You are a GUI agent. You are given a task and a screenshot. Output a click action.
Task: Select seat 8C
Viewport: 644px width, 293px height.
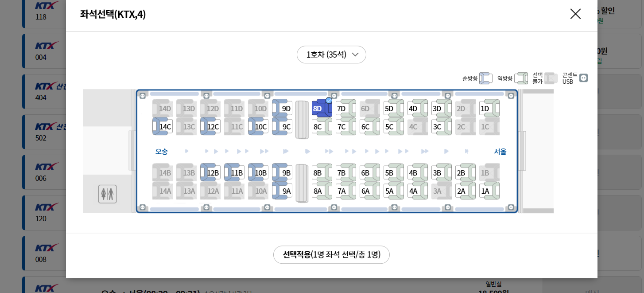point(322,127)
